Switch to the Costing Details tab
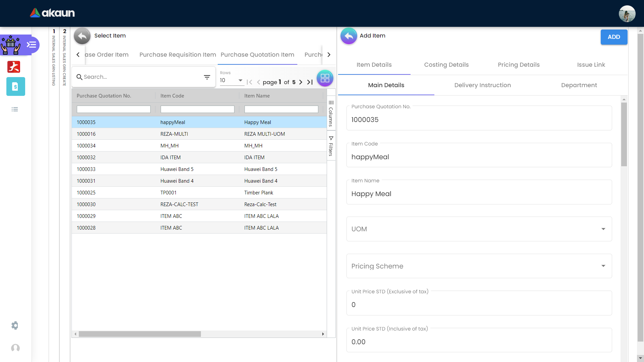 [446, 65]
